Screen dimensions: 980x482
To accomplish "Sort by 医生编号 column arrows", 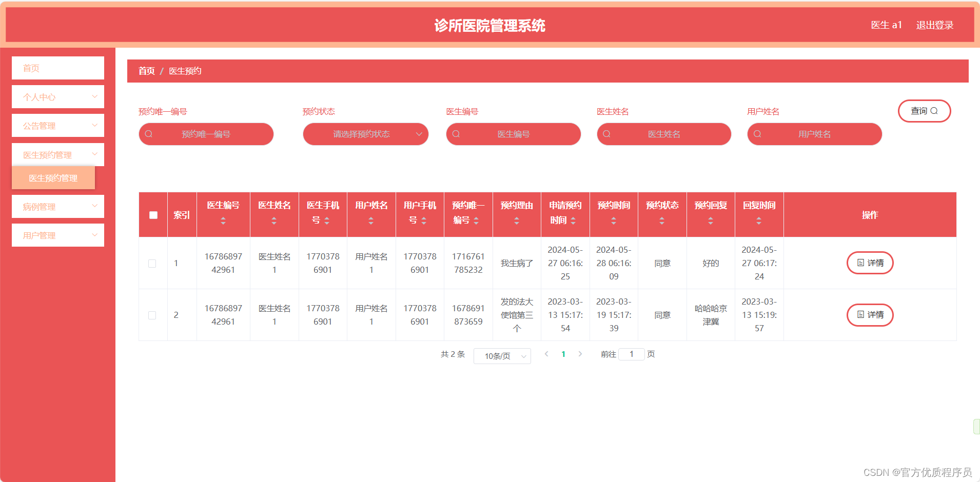I will 223,220.
